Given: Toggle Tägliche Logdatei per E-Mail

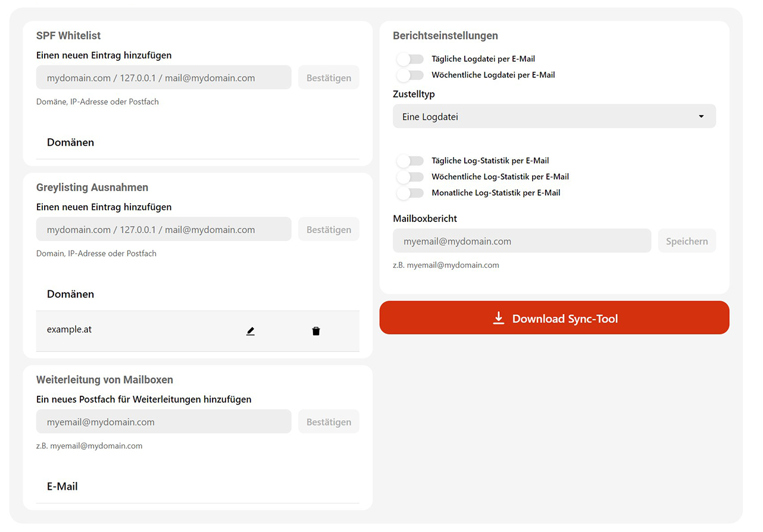Looking at the screenshot, I should (x=411, y=59).
